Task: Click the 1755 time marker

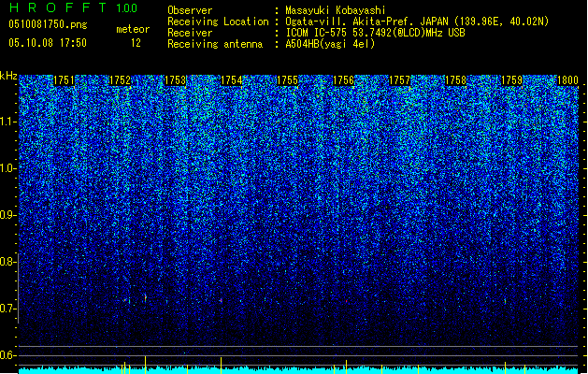Action: coord(287,80)
